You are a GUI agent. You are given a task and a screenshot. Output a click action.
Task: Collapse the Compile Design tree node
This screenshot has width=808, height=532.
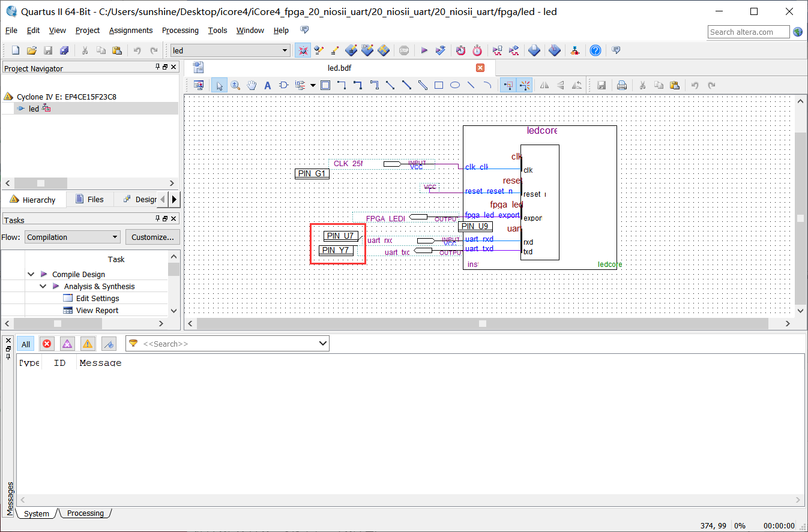[31, 274]
